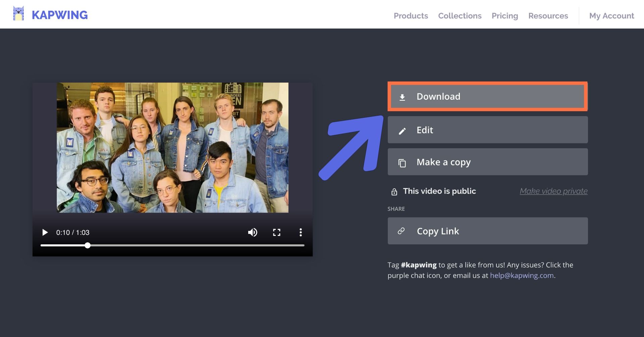Screen dimensions: 644x337
Task: Click the duplicate icon beside Make a copy
Action: point(402,163)
